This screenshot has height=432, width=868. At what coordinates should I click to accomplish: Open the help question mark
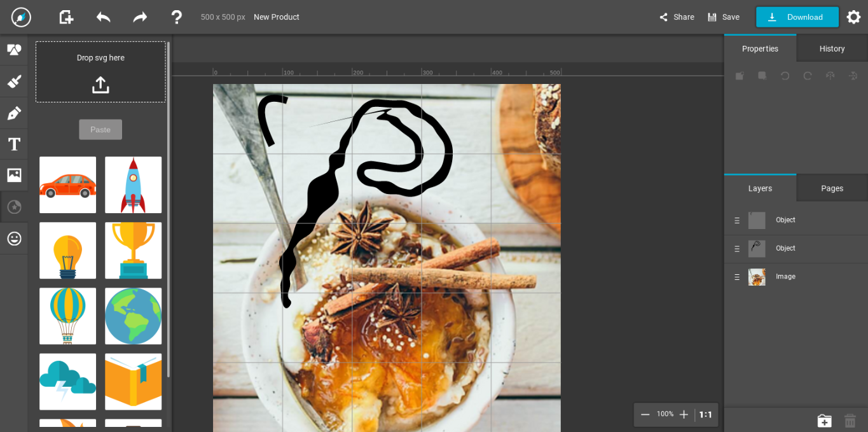177,17
